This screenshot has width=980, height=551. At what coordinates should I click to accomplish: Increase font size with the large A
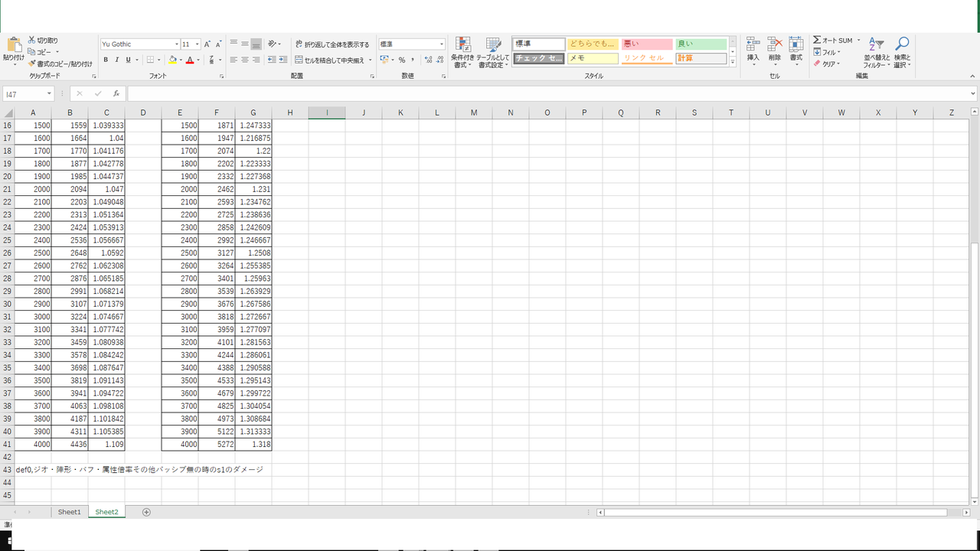pos(207,44)
